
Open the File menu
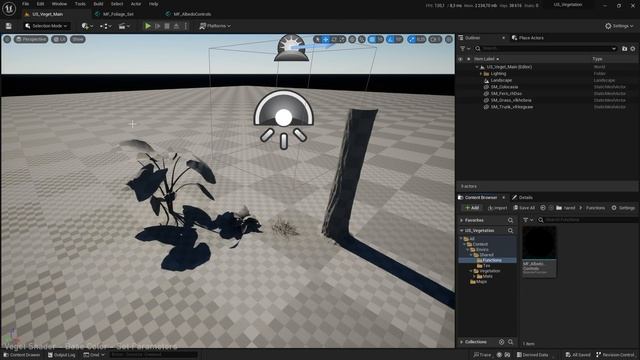25,4
